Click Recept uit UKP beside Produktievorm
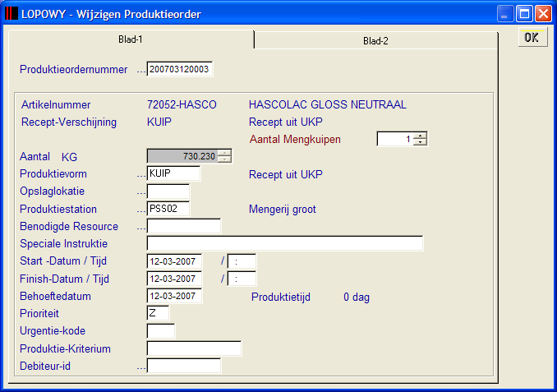 point(286,174)
